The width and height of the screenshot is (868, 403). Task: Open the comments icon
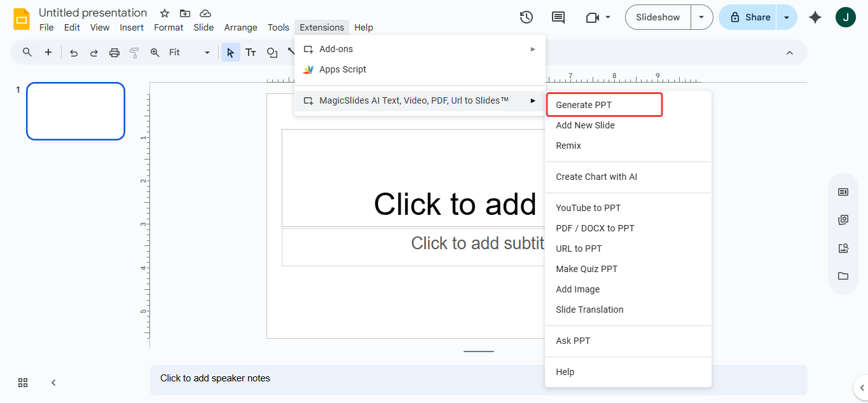tap(558, 17)
